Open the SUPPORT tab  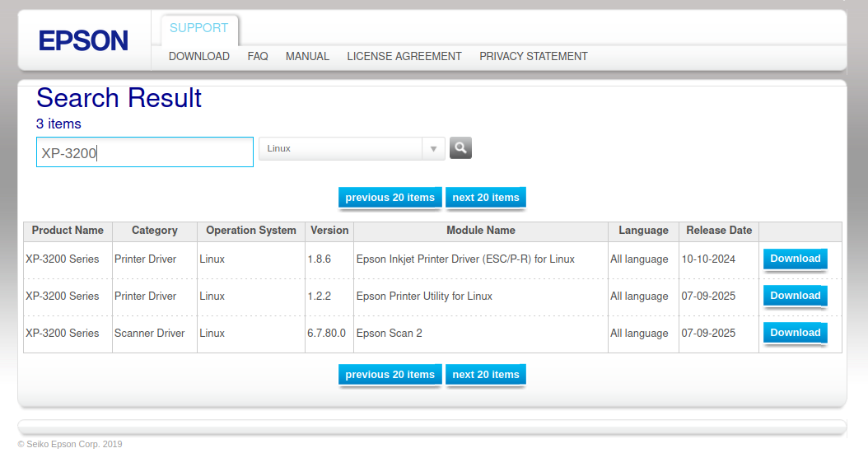click(x=198, y=28)
